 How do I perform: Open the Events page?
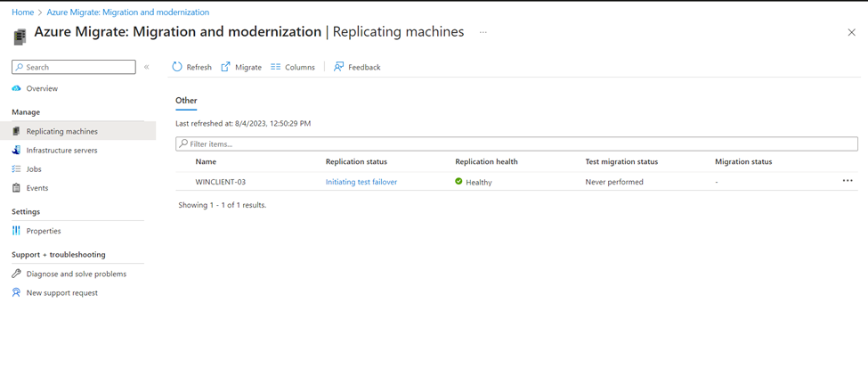click(37, 188)
